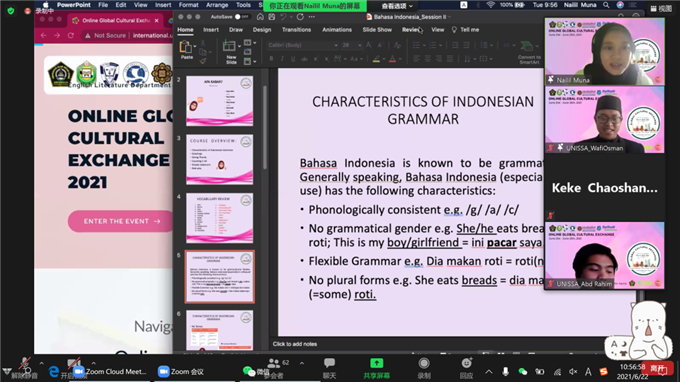Click the Clear Formatting icon
This screenshot has height=382, width=680.
point(397,45)
